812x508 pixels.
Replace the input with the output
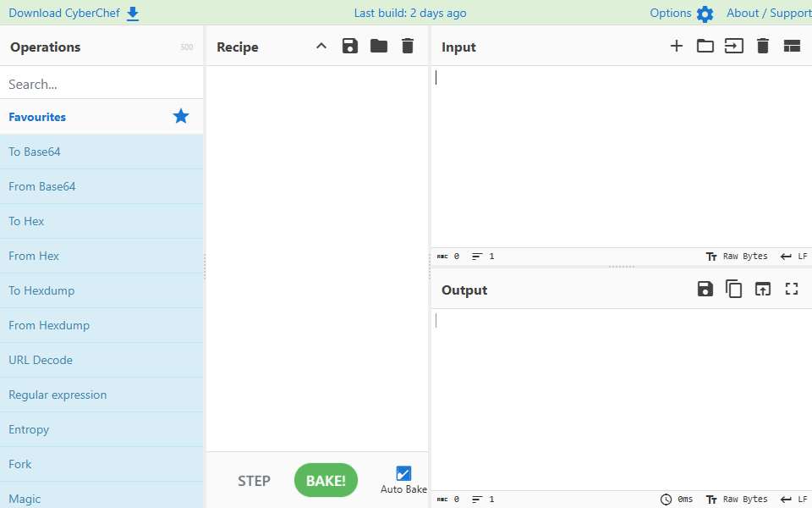click(x=763, y=289)
